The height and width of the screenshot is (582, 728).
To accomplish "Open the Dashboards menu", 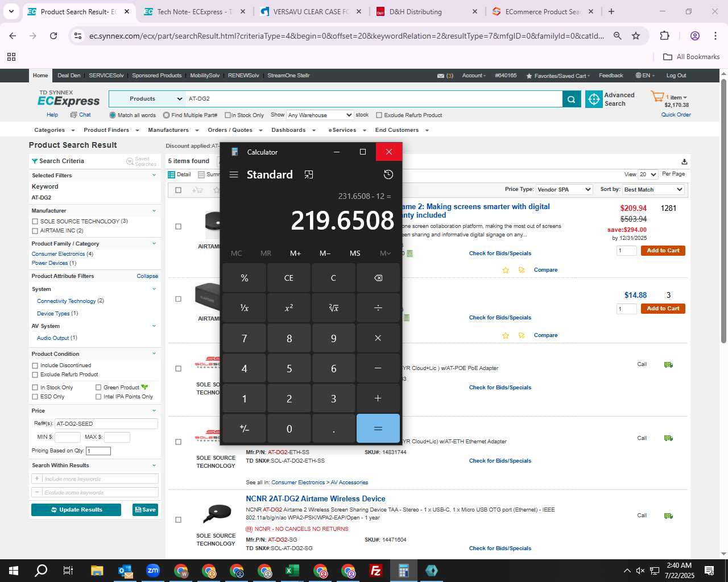I will click(x=293, y=130).
